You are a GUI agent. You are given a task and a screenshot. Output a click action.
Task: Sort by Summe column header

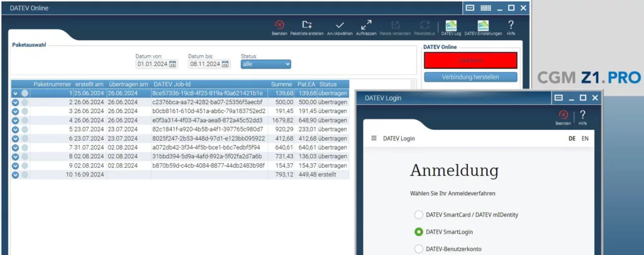[x=281, y=84]
